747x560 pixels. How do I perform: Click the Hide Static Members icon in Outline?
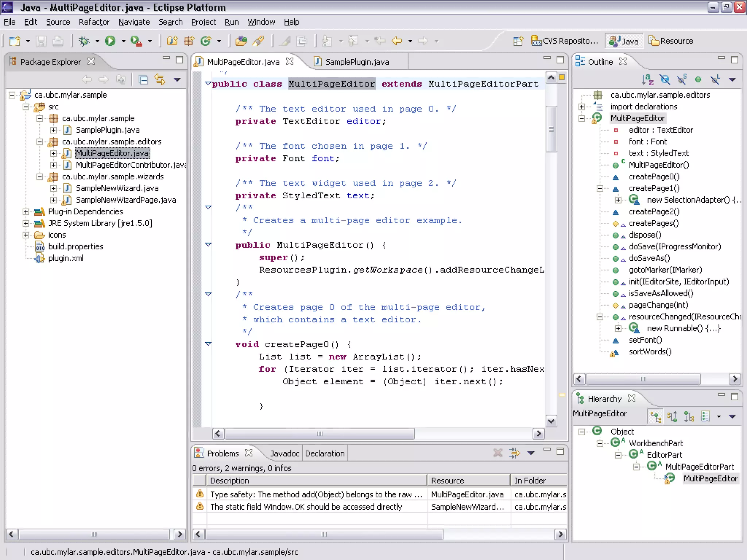click(x=681, y=79)
